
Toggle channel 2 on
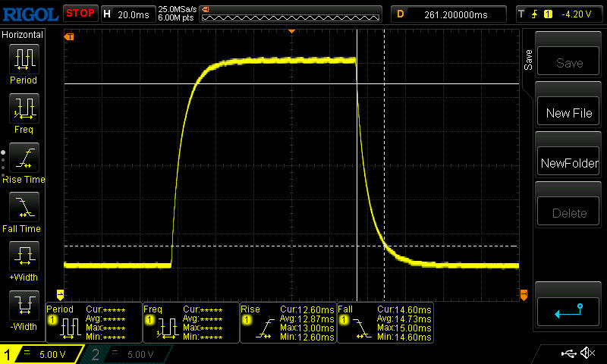(x=127, y=354)
